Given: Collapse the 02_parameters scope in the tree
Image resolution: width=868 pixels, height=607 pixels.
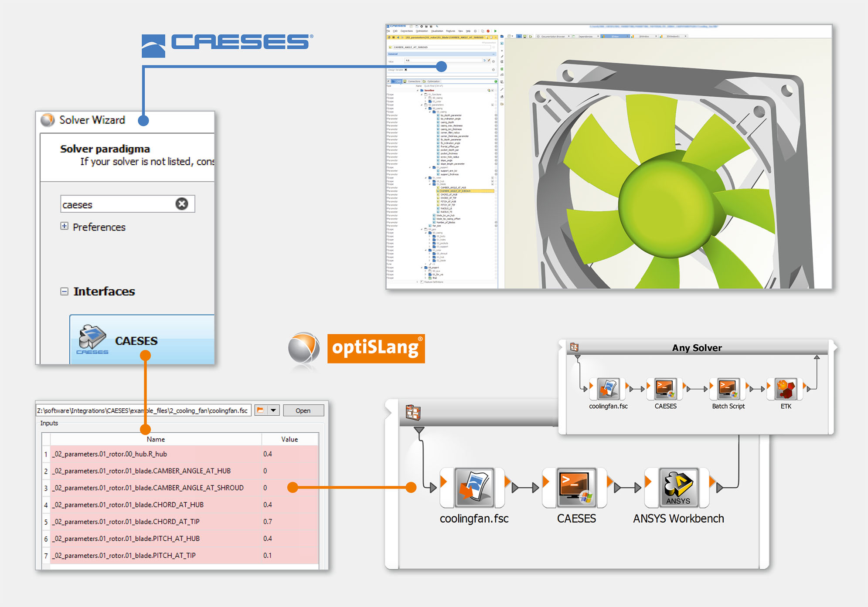Looking at the screenshot, I should [422, 105].
